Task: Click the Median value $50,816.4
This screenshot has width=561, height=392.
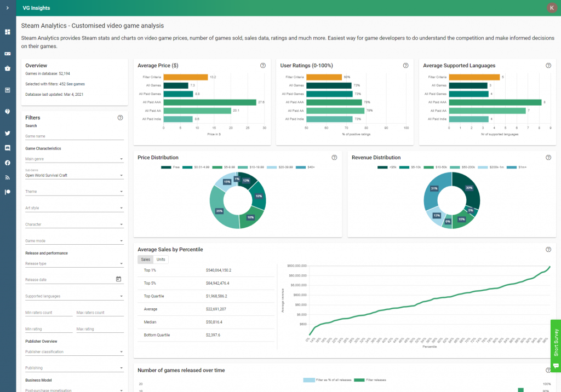Action: (x=214, y=322)
